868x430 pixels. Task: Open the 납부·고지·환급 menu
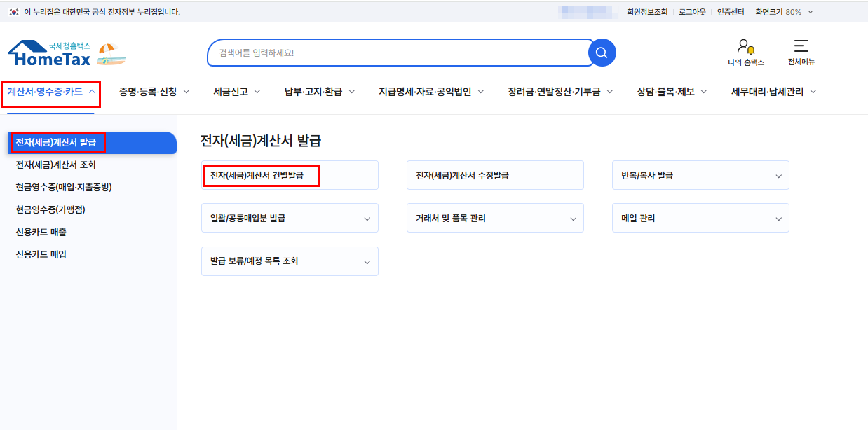(x=320, y=92)
